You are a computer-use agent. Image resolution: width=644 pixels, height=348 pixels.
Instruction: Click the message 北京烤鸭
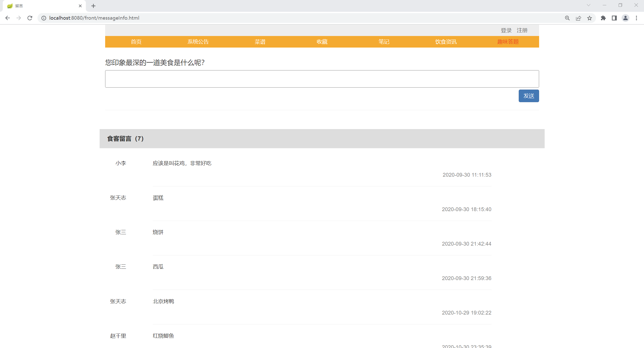pyautogui.click(x=163, y=301)
